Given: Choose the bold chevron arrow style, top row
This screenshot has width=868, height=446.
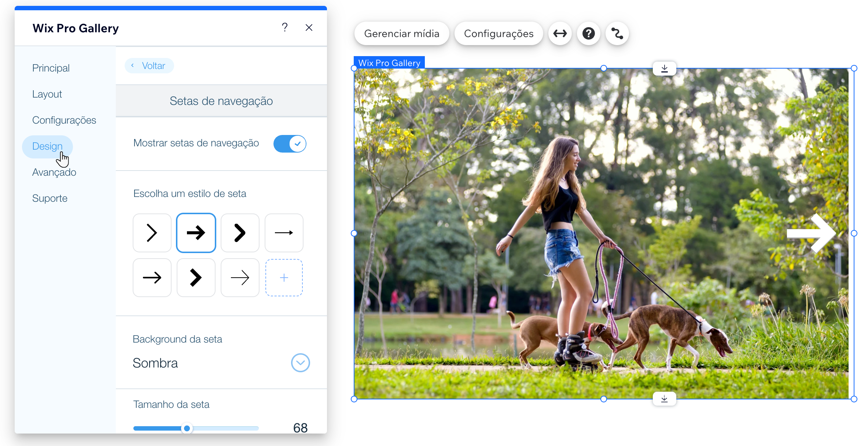Looking at the screenshot, I should pos(240,233).
